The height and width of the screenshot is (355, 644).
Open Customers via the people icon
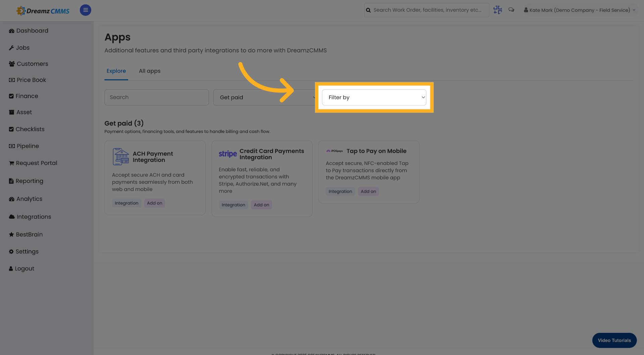11,64
